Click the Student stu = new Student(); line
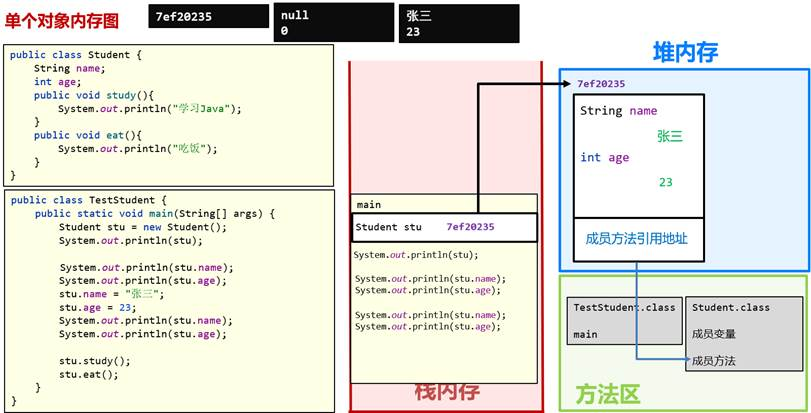The width and height of the screenshot is (811, 413). tap(143, 227)
